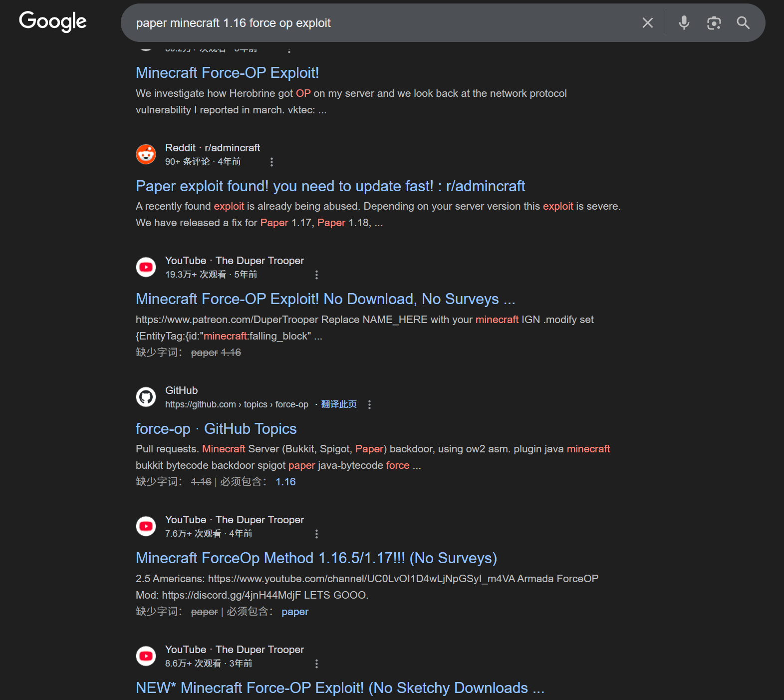Screen dimensions: 784x700
Task: Open "Minecraft ForceOp Method 1.16.5/1.17" video
Action: pyautogui.click(x=316, y=558)
